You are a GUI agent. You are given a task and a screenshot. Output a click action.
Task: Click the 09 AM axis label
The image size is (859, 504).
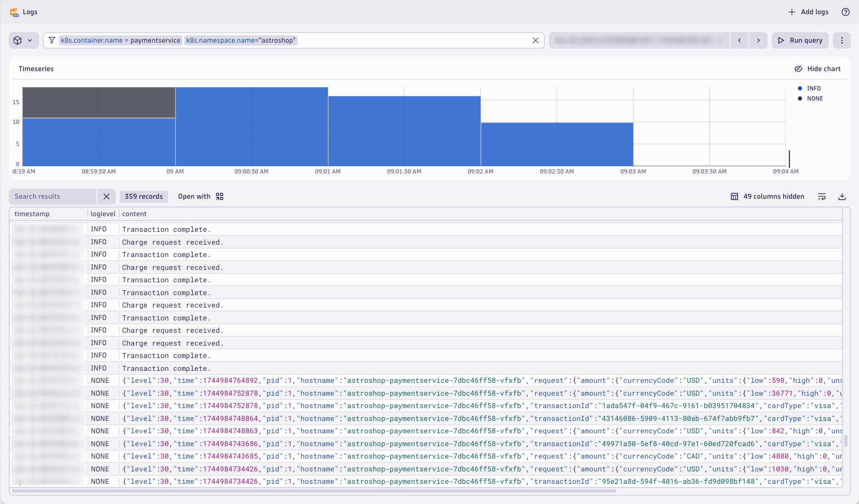175,171
